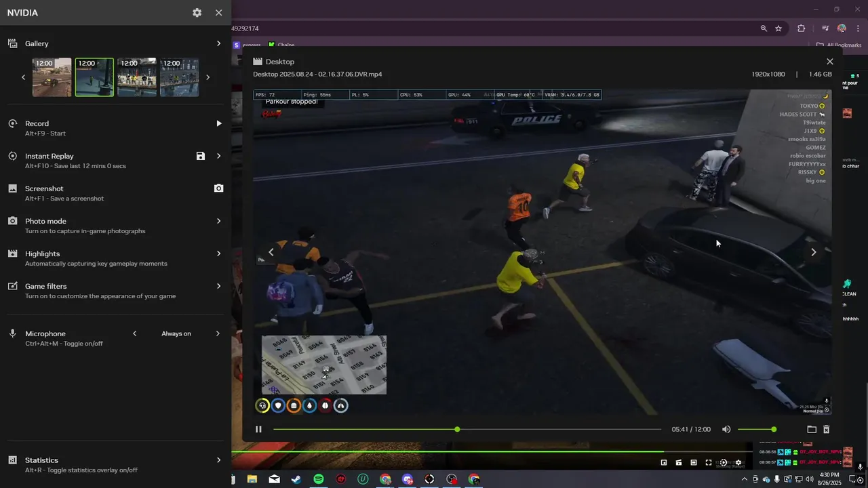Click the Always on microphone value
The width and height of the screenshot is (868, 488).
point(176,333)
